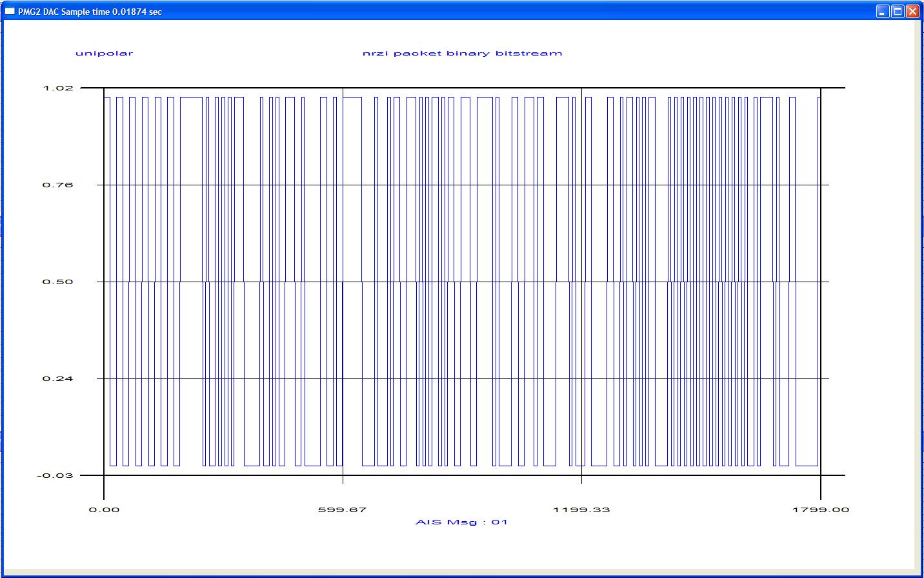The height and width of the screenshot is (578, 924).
Task: Click the application icon in the title bar
Action: (x=10, y=12)
